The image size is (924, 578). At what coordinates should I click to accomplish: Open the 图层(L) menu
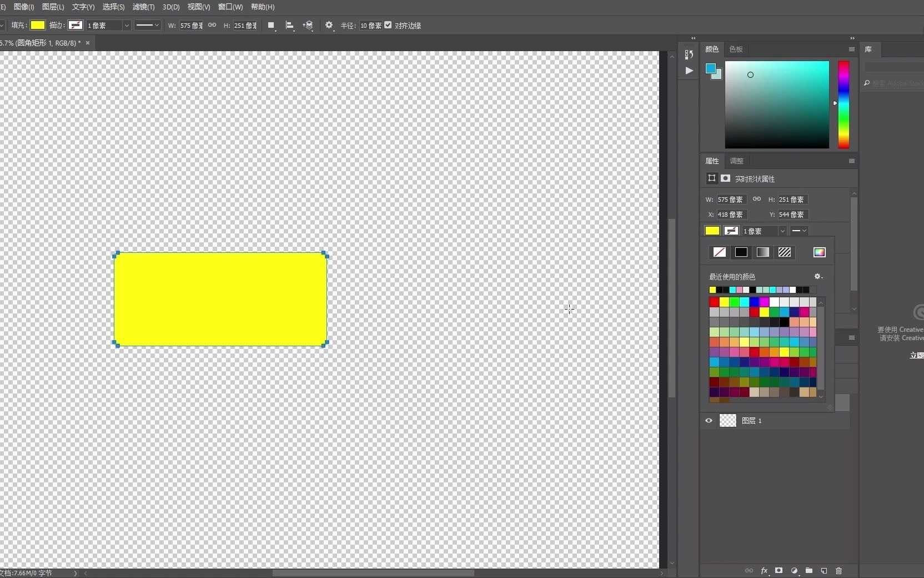(x=53, y=7)
